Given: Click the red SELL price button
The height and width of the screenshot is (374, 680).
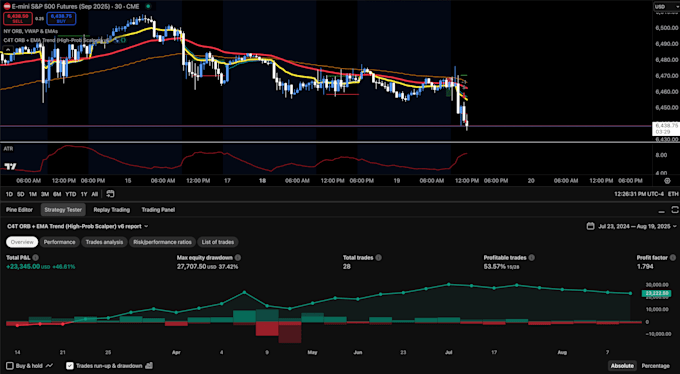Looking at the screenshot, I should coord(17,18).
